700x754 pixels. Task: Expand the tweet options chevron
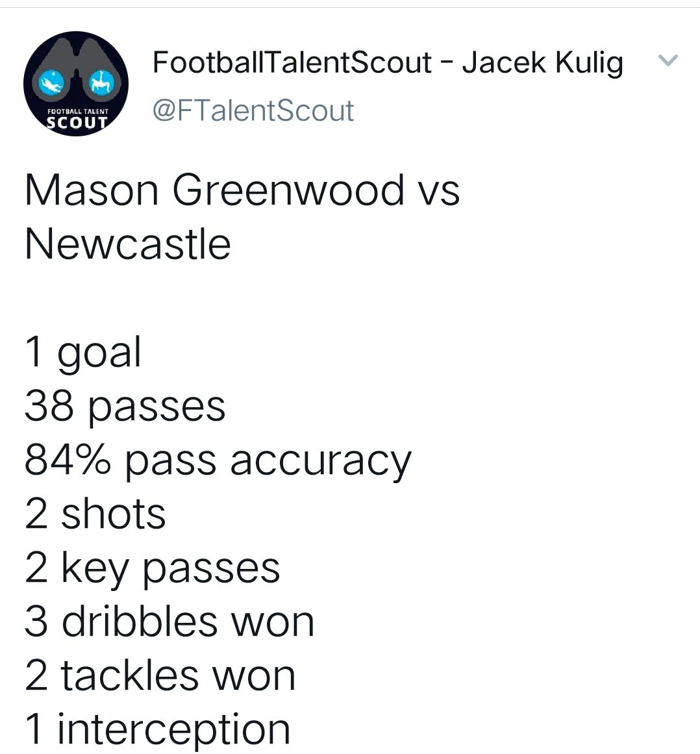[668, 60]
